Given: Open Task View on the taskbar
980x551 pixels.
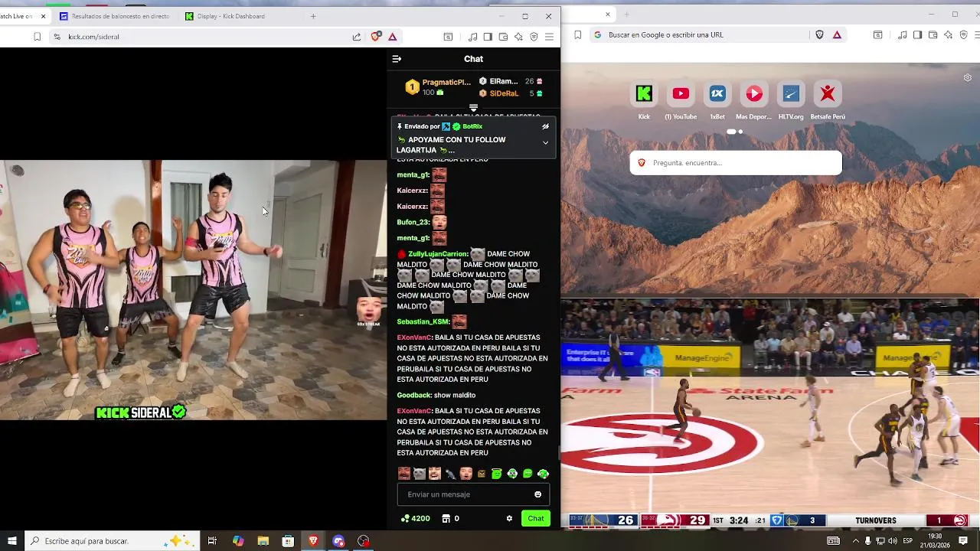Looking at the screenshot, I should [212, 541].
